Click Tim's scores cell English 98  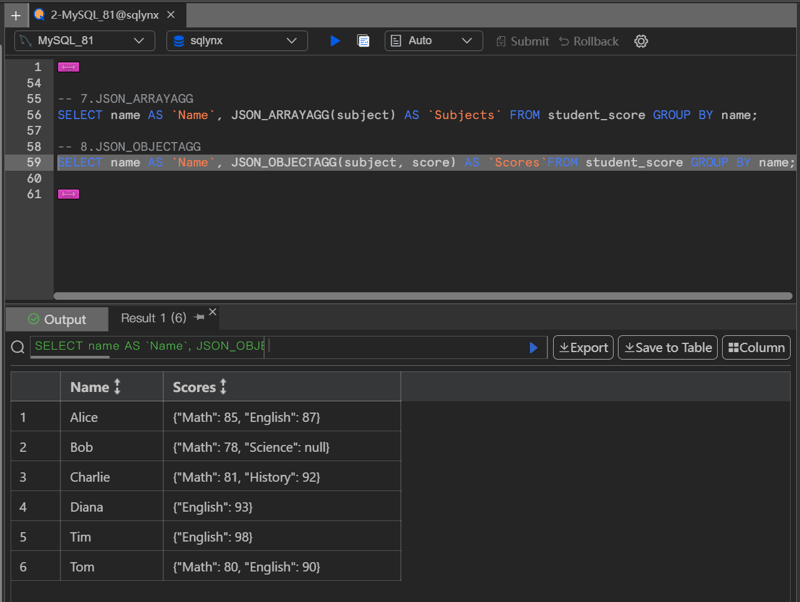pyautogui.click(x=282, y=537)
